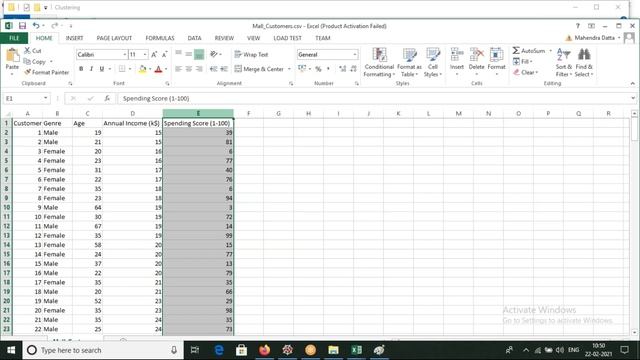Open the Merge & Center dropdown arrow
The height and width of the screenshot is (360, 640).
[289, 69]
